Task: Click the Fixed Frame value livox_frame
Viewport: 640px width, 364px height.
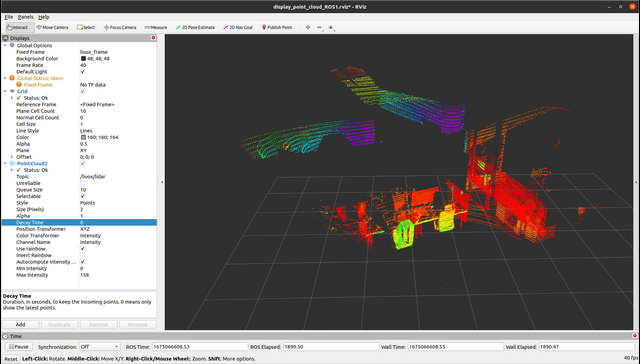Action: [93, 52]
